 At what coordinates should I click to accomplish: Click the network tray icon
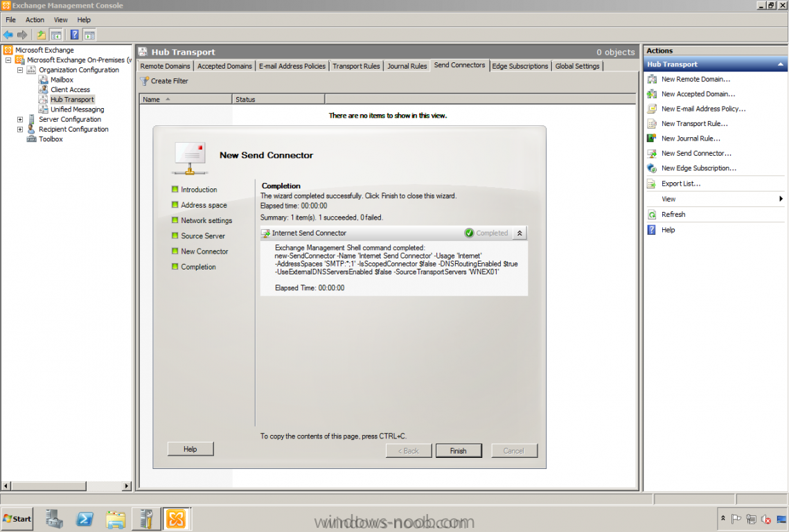coord(752,518)
